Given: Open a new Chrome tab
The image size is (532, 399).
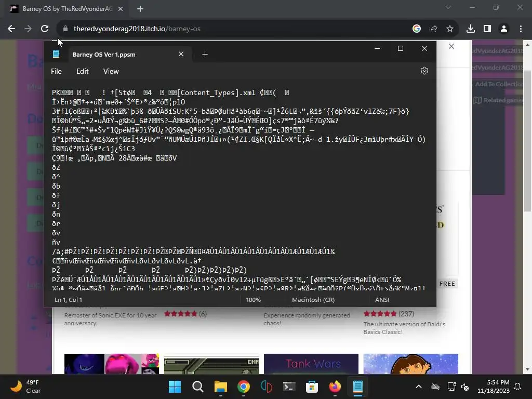Looking at the screenshot, I should click(140, 9).
